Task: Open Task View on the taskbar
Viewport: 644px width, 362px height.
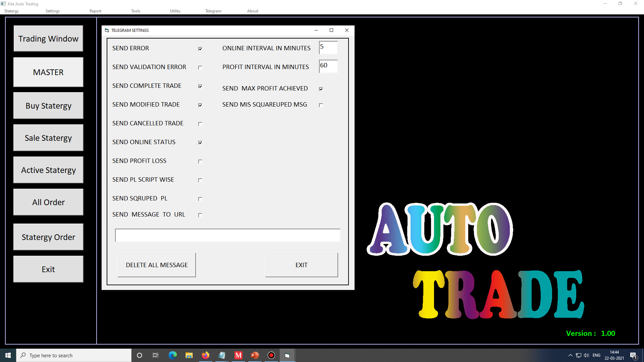Action: [x=156, y=355]
